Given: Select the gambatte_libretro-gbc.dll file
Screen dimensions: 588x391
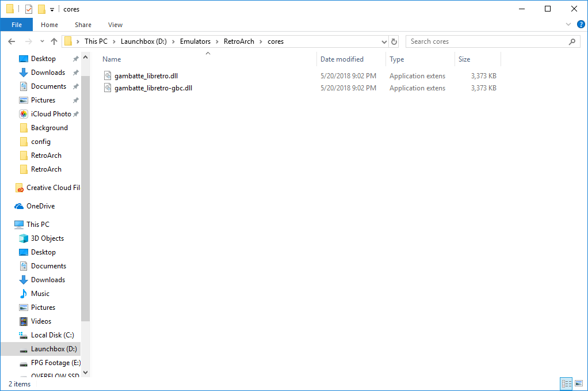Looking at the screenshot, I should [153, 88].
